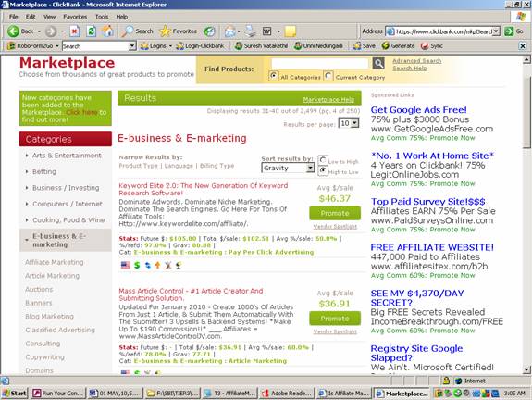Click the yellow note toolbar icon

(291, 31)
